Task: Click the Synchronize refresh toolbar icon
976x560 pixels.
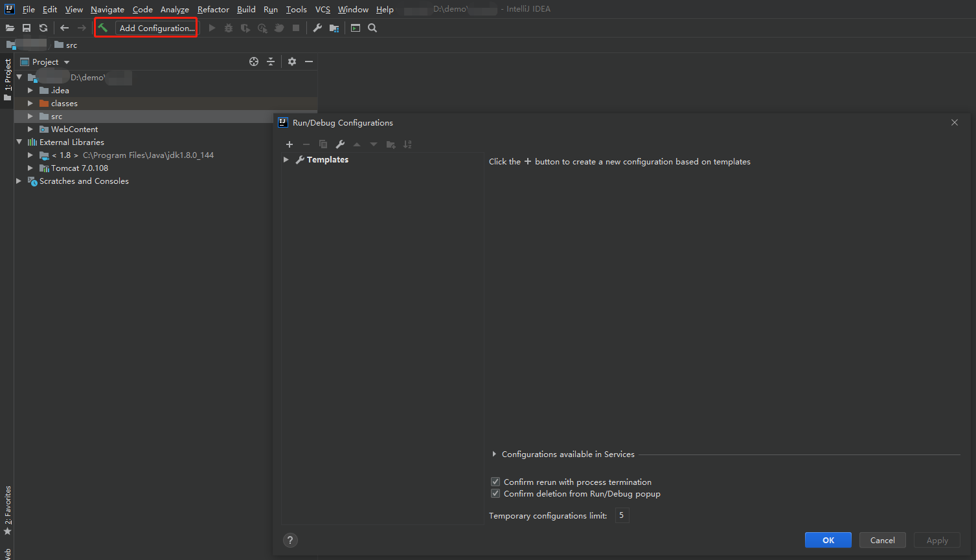Action: pyautogui.click(x=43, y=28)
